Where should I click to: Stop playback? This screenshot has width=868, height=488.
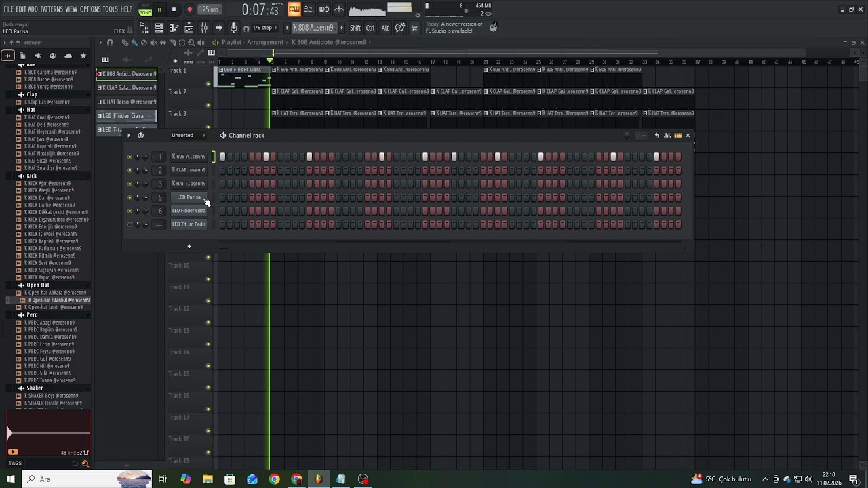pyautogui.click(x=174, y=9)
